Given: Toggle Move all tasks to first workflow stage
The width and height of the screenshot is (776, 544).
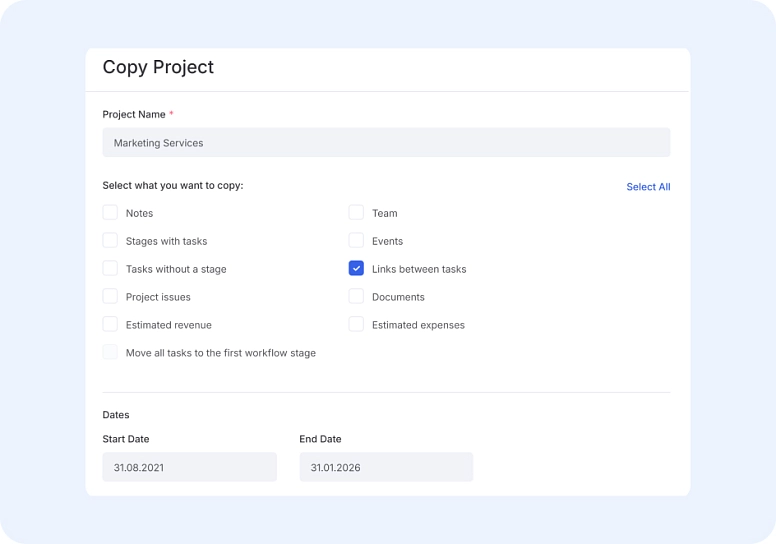Looking at the screenshot, I should tap(110, 353).
